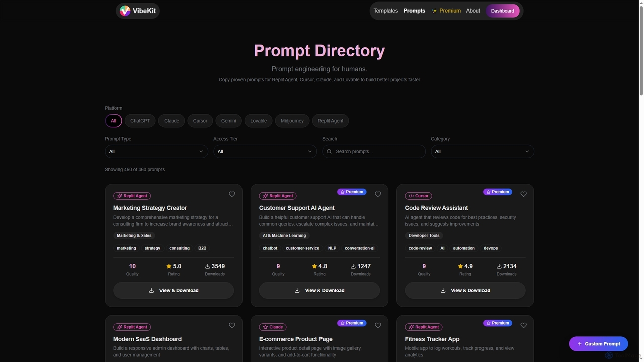This screenshot has width=644, height=362.
Task: Favorite the Code Review Assistant heart icon
Action: click(x=523, y=194)
